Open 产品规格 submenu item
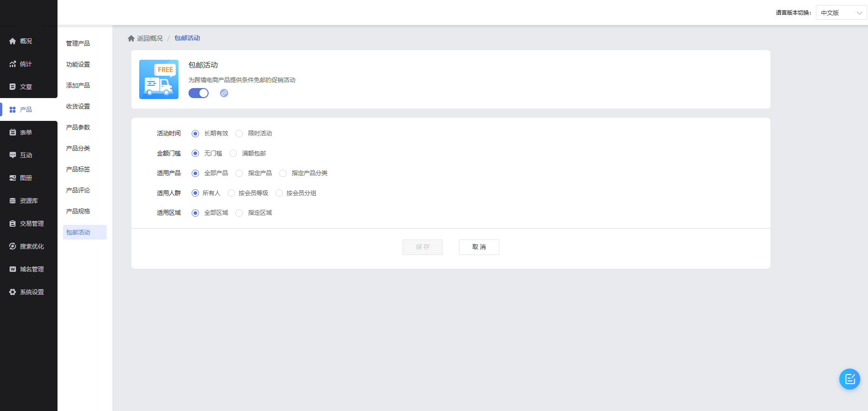868x411 pixels. click(78, 211)
